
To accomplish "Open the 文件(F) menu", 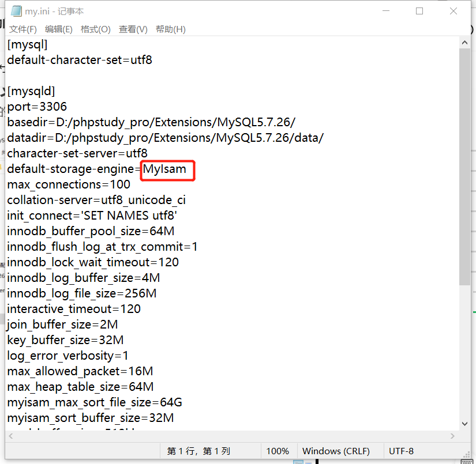I will tap(23, 29).
